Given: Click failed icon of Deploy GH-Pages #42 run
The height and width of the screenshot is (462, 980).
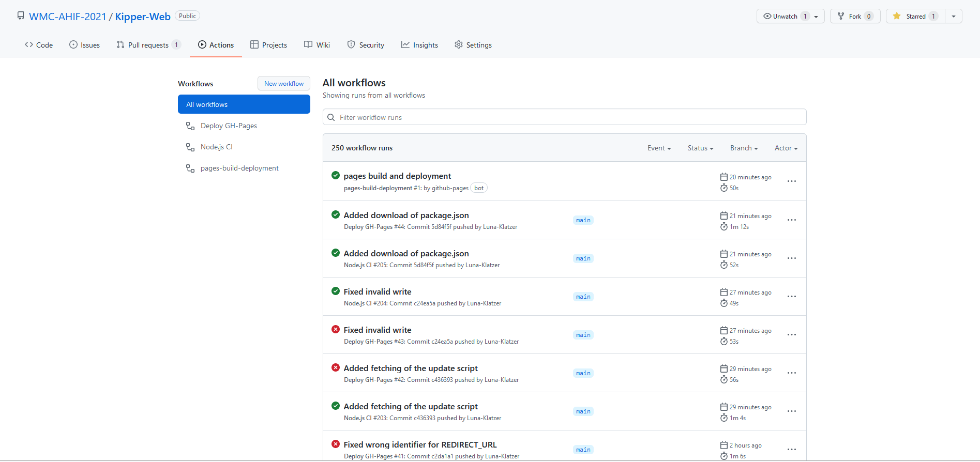Looking at the screenshot, I should [336, 367].
